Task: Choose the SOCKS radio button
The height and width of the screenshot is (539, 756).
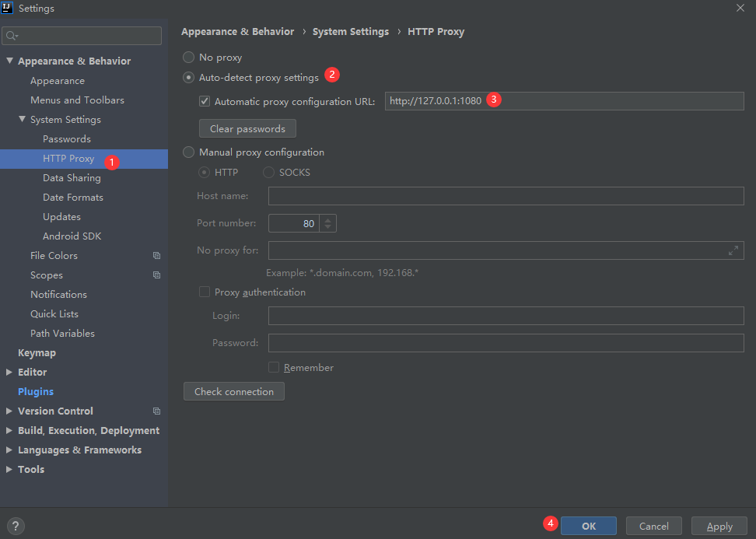Action: point(268,173)
